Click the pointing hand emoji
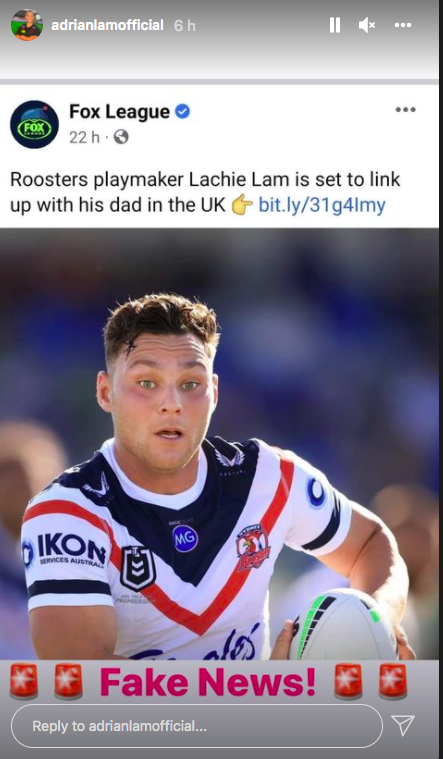The width and height of the screenshot is (443, 759). click(242, 205)
